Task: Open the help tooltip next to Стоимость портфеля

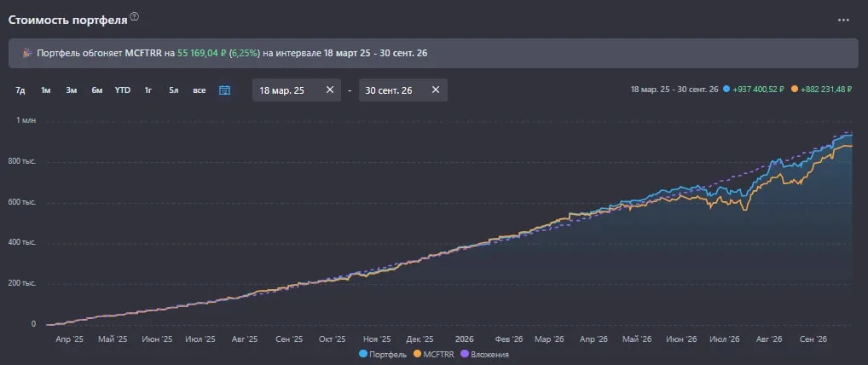Action: coord(135,17)
